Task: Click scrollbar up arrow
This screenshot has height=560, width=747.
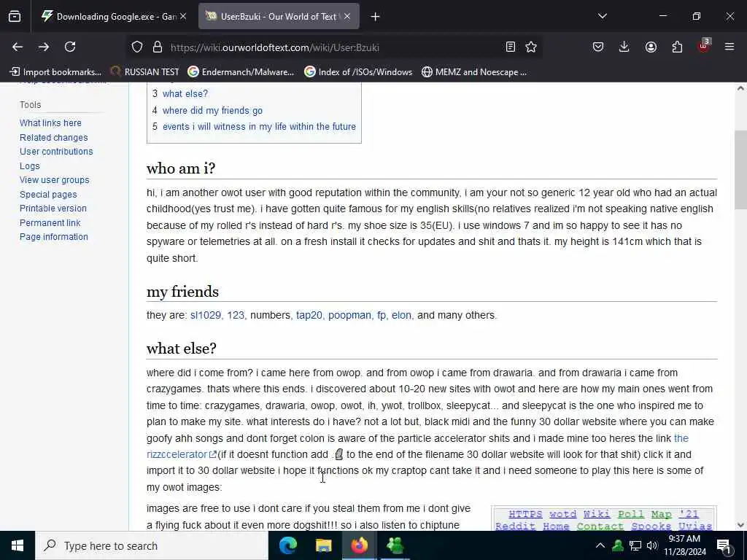Action: point(740,88)
